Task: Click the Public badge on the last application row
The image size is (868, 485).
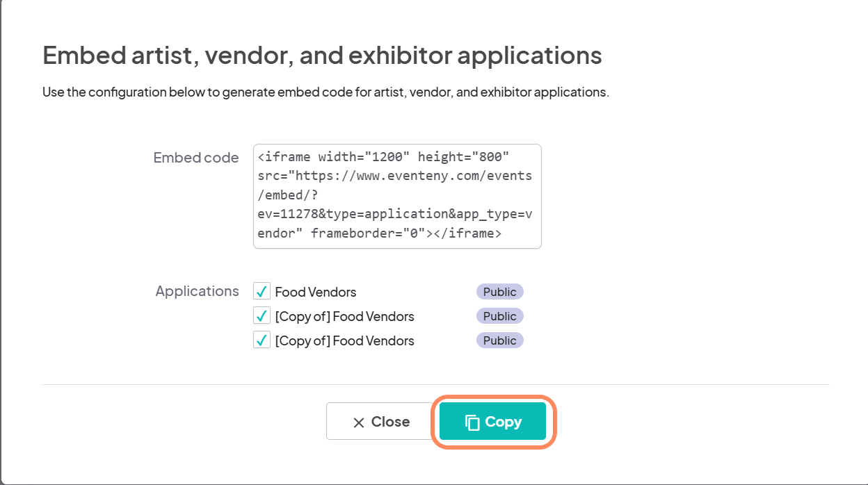Action: [499, 340]
